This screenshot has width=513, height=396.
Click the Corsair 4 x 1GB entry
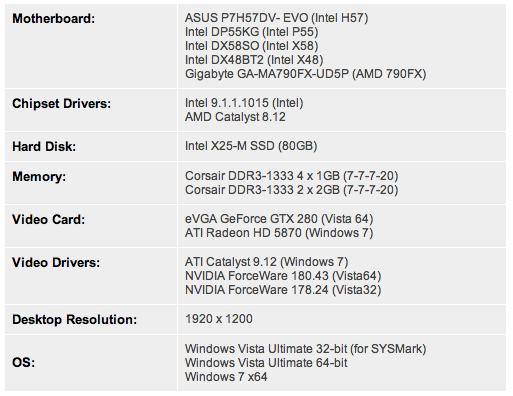pyautogui.click(x=292, y=176)
